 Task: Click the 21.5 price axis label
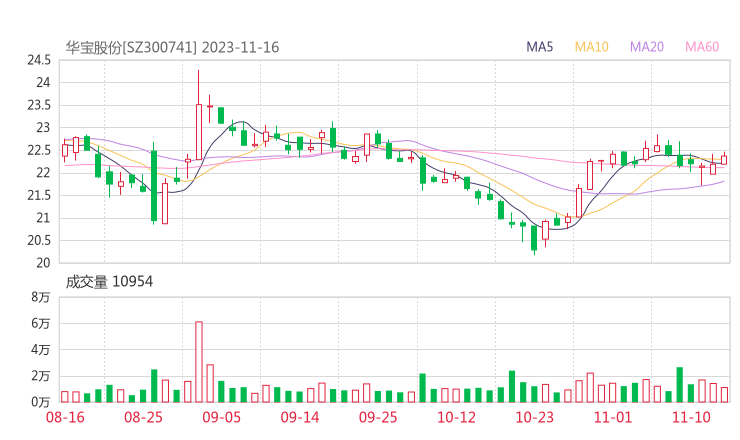(39, 195)
